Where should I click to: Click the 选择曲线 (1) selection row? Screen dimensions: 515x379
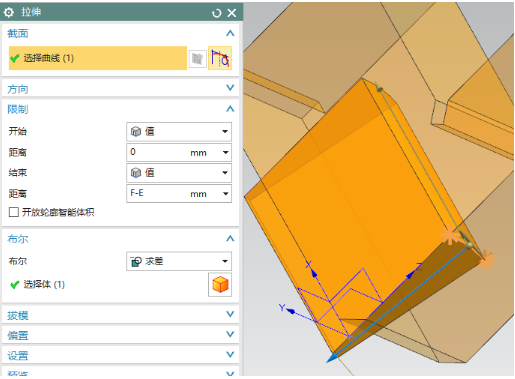98,58
